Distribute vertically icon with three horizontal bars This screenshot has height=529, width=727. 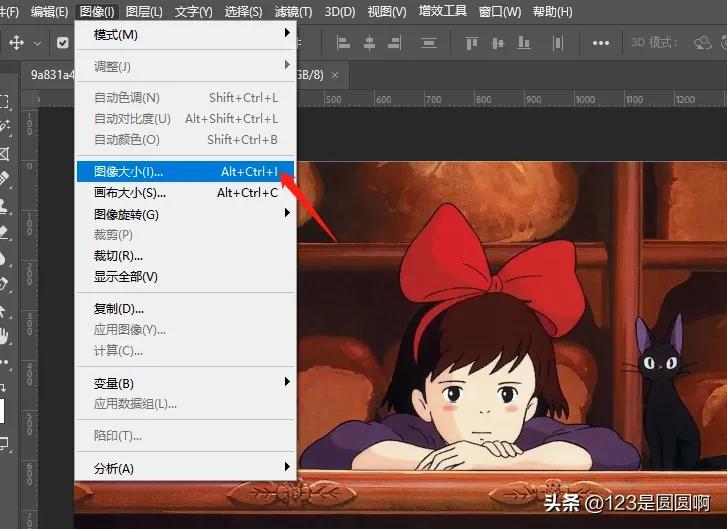point(429,43)
